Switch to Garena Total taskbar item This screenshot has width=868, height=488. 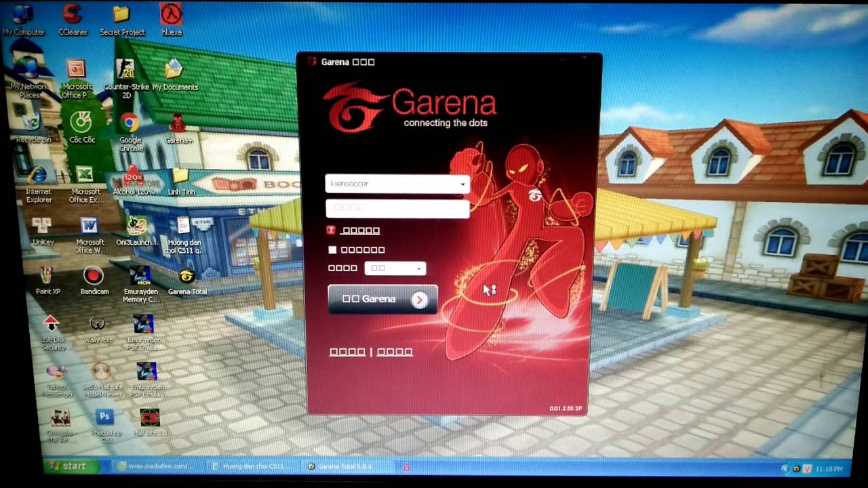[348, 466]
